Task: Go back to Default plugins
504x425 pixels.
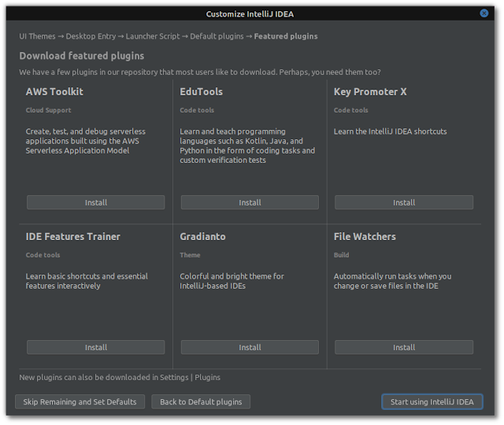Action: pyautogui.click(x=201, y=402)
